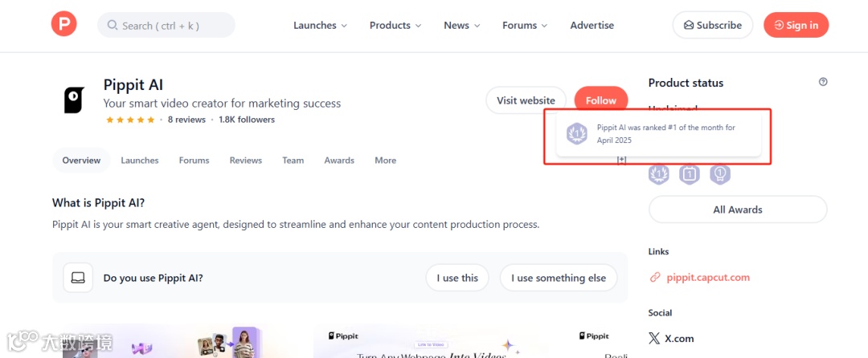Open the Product status help icon
The image size is (868, 358).
823,82
